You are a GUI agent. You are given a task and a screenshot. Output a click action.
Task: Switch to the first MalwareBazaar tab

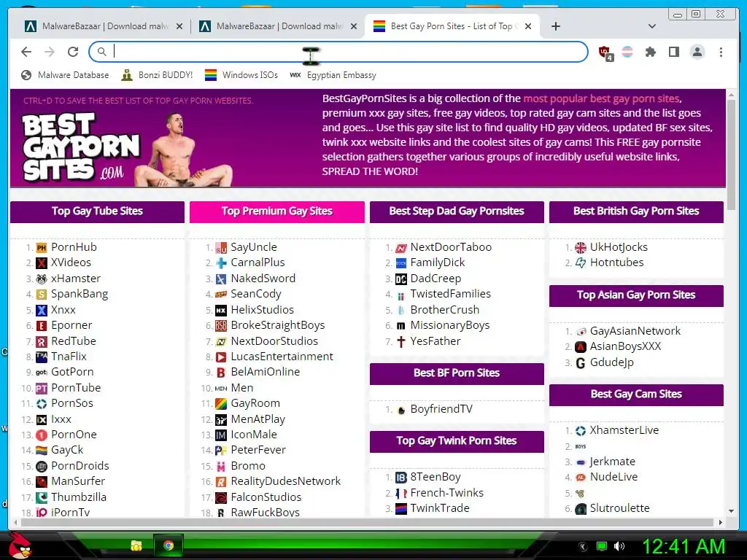click(x=104, y=26)
